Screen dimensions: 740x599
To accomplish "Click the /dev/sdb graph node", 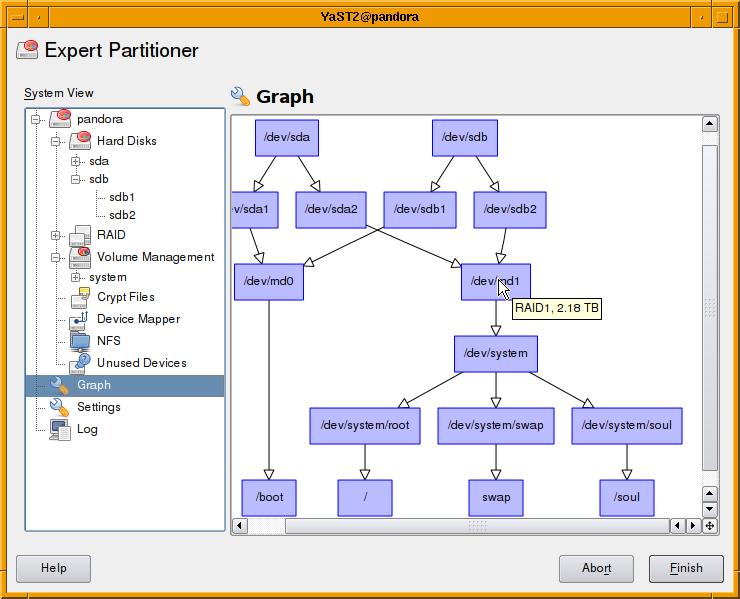I will click(x=465, y=137).
